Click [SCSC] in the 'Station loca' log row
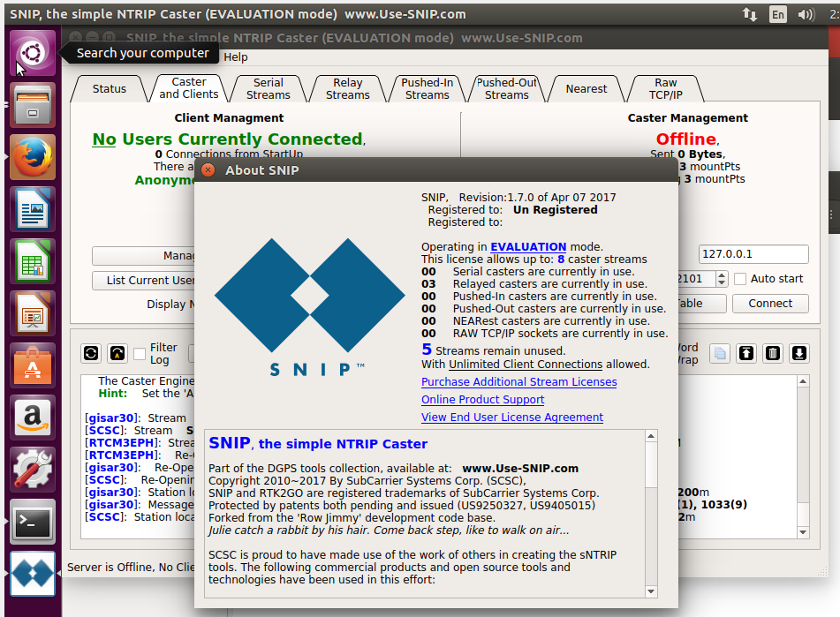840x617 pixels. [x=105, y=517]
